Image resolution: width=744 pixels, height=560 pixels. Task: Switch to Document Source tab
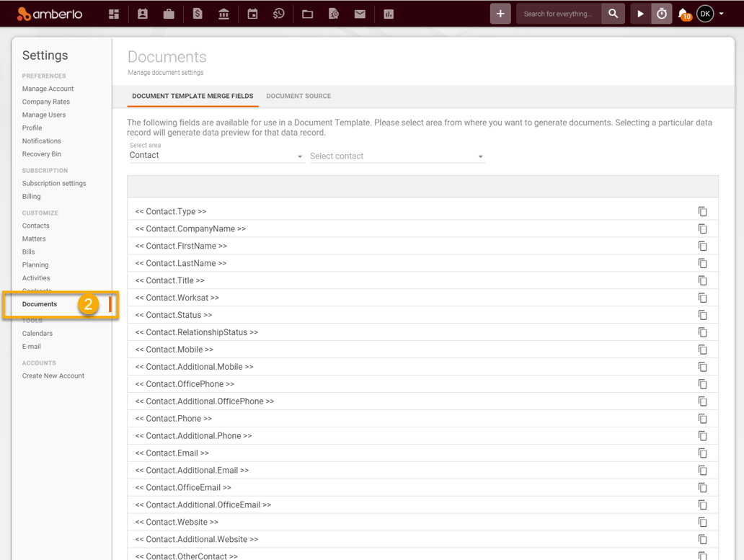[298, 96]
